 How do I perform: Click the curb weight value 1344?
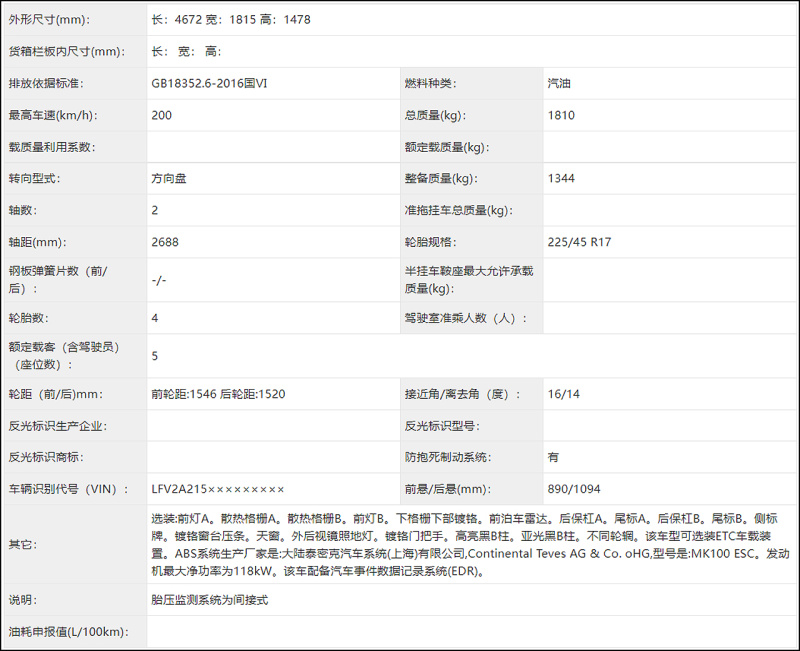click(562, 178)
